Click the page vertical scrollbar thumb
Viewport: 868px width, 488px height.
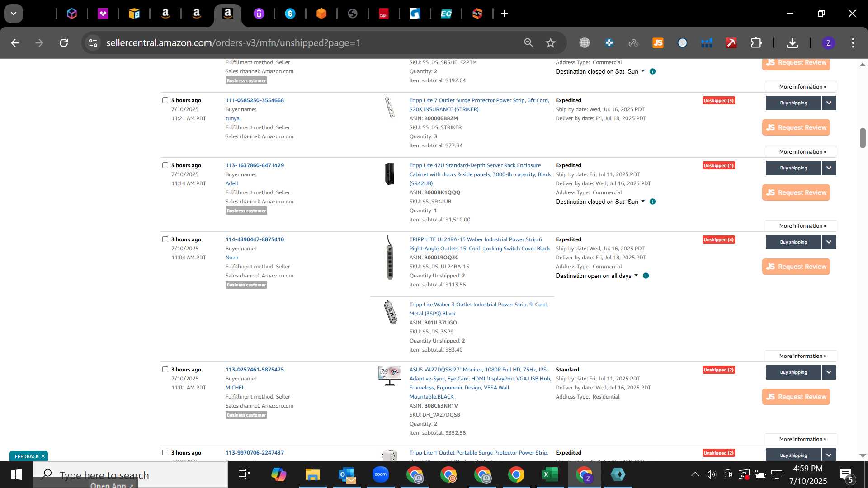pos(863,138)
